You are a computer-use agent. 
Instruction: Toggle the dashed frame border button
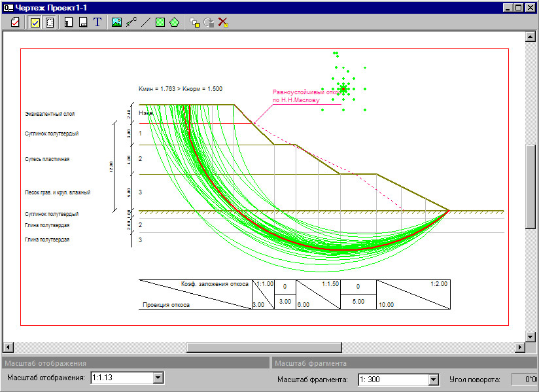click(x=50, y=23)
